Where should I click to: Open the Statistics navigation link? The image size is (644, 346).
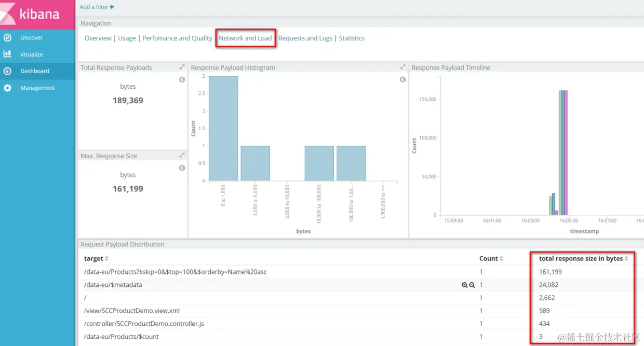click(352, 38)
